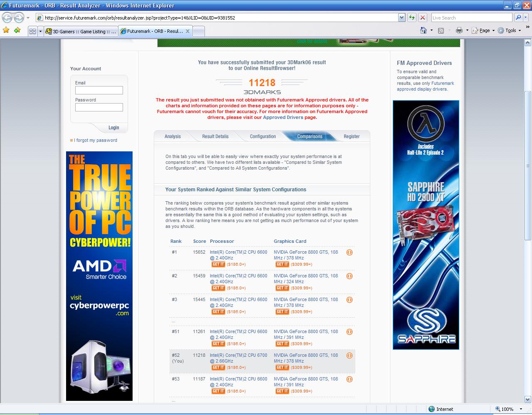Click GET IT under rank #1 graphics card

point(282,264)
